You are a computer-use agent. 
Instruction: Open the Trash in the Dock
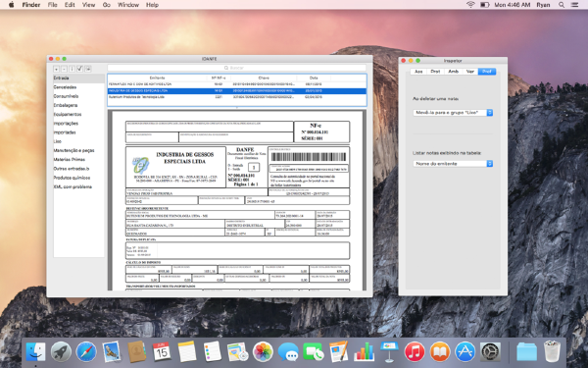(x=552, y=351)
